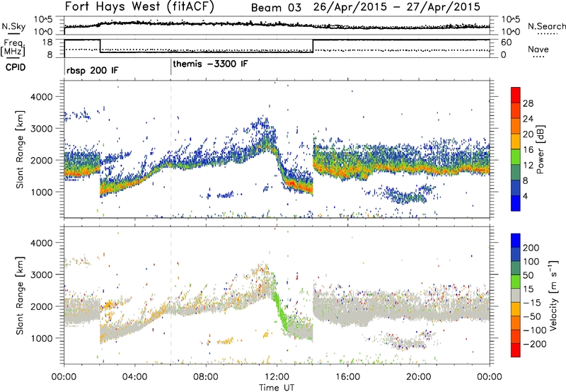Click the '20:00' time axis tick label
566x392 pixels.
(x=419, y=377)
